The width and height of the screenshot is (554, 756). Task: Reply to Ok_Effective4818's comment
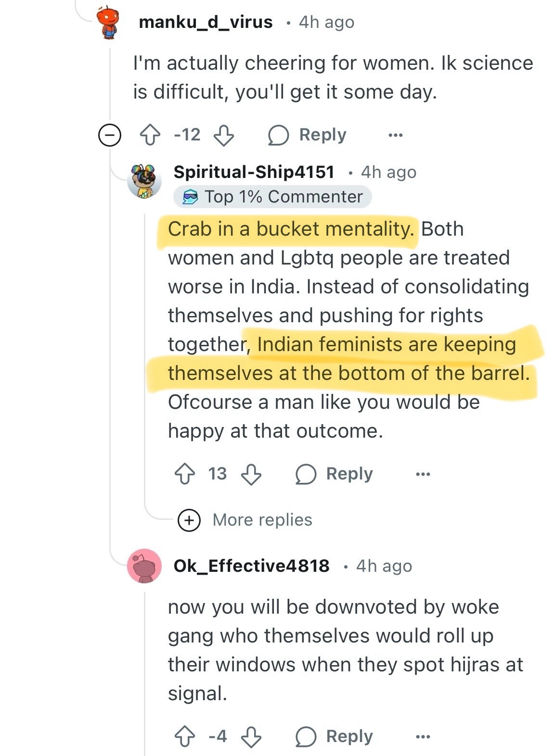335,737
